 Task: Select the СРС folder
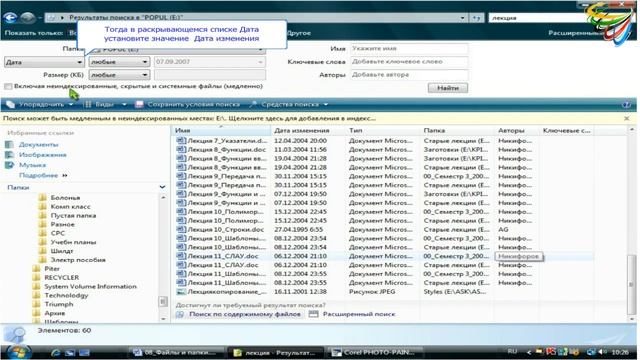58,233
